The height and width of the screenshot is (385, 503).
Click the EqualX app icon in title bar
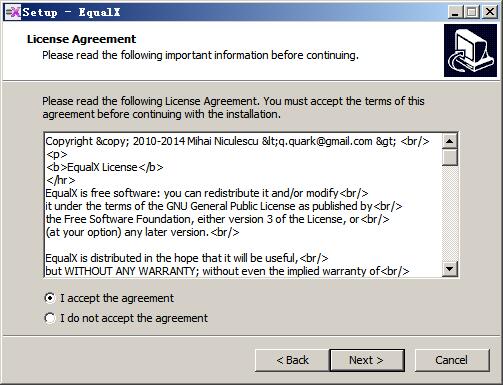tap(13, 12)
